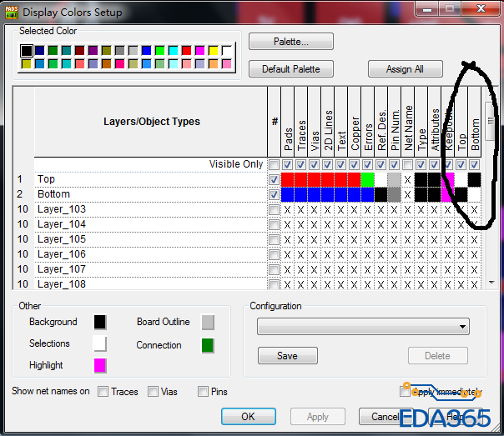Change the Connection color swatch

pyautogui.click(x=208, y=345)
